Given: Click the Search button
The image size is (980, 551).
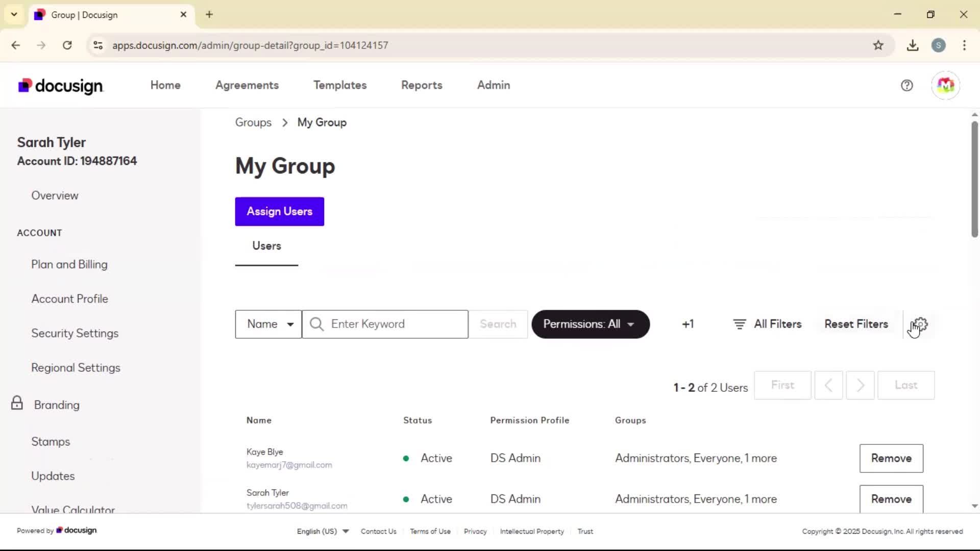Looking at the screenshot, I should pyautogui.click(x=498, y=324).
